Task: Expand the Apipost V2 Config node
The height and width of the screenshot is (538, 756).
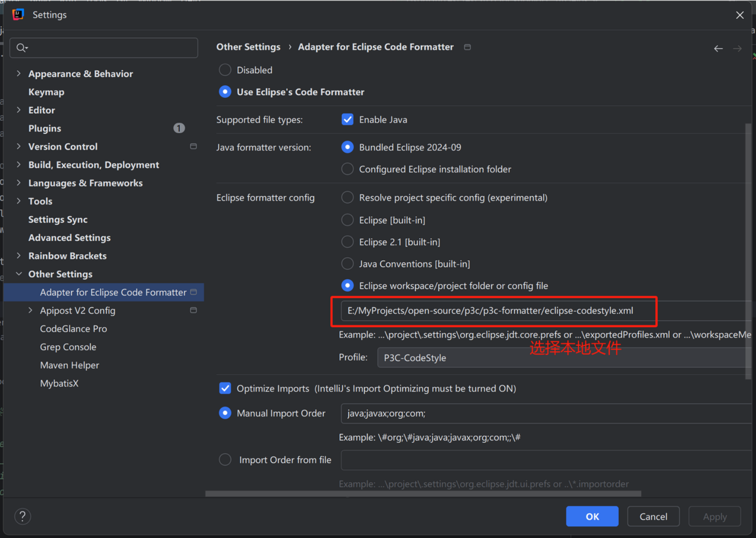Action: [30, 310]
